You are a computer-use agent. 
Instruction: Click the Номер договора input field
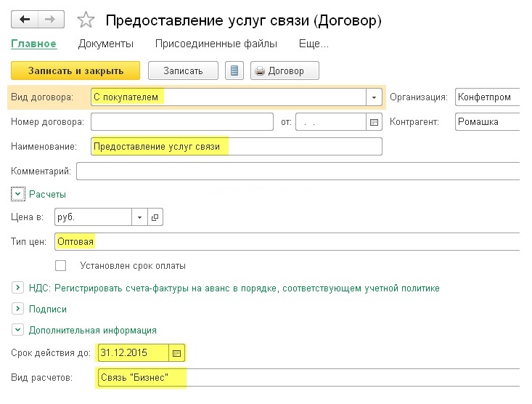tap(182, 122)
